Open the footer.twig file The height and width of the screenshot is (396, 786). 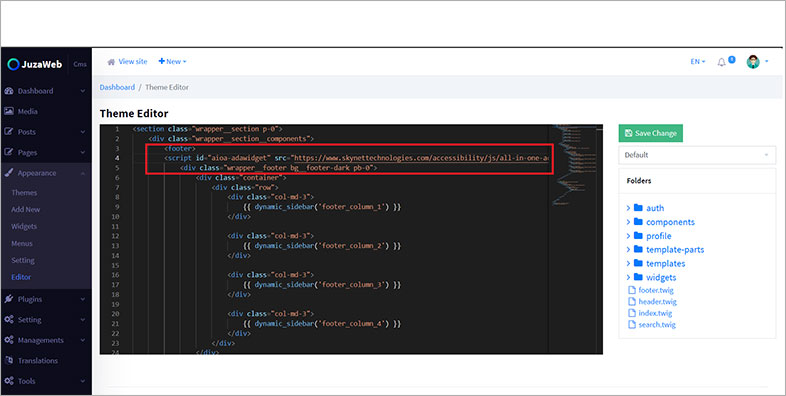(651, 290)
